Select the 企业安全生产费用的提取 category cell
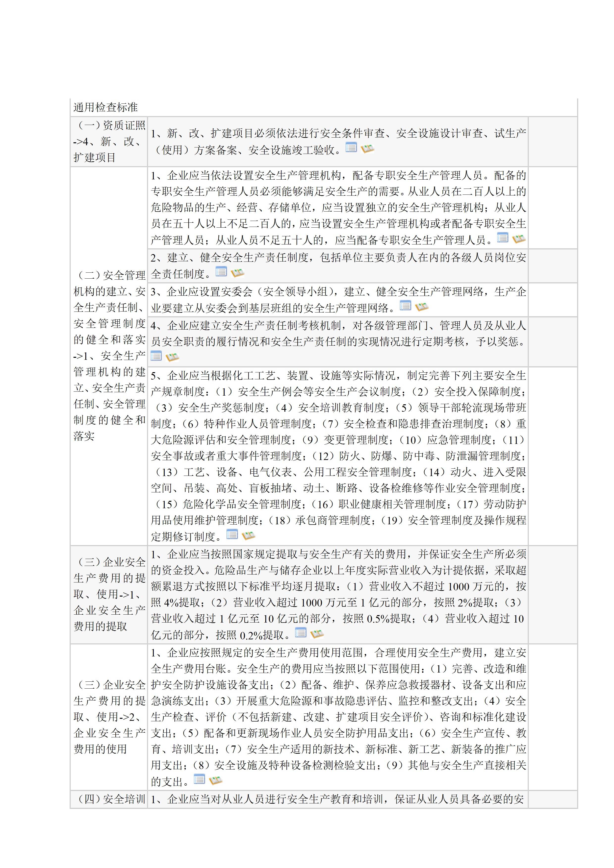 coord(109,594)
